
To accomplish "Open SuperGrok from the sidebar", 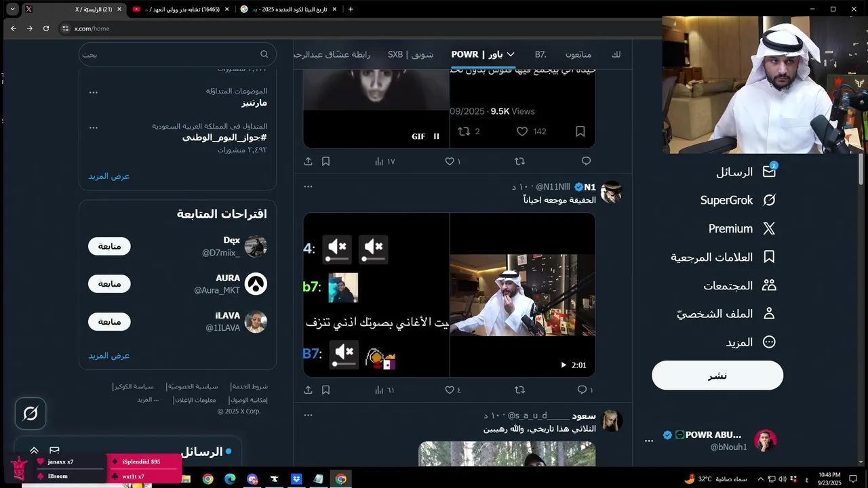I will (738, 200).
